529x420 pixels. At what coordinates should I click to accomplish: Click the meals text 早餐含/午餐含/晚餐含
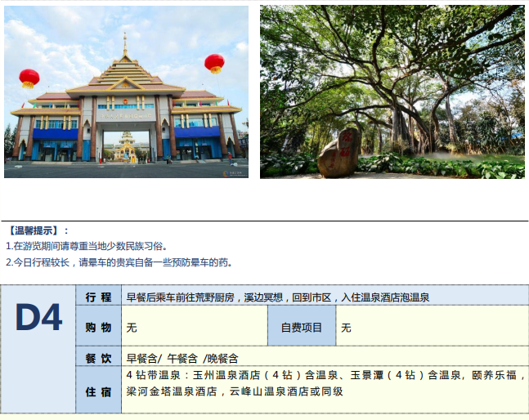point(182,358)
